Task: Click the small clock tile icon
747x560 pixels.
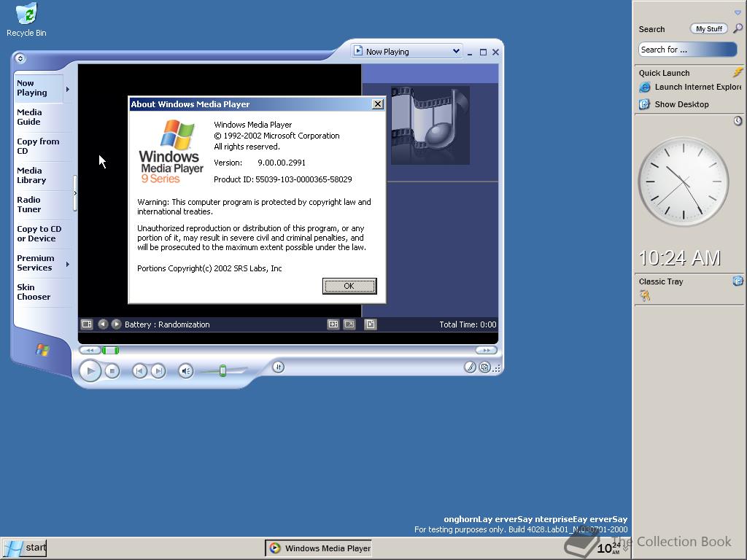Action: point(738,121)
